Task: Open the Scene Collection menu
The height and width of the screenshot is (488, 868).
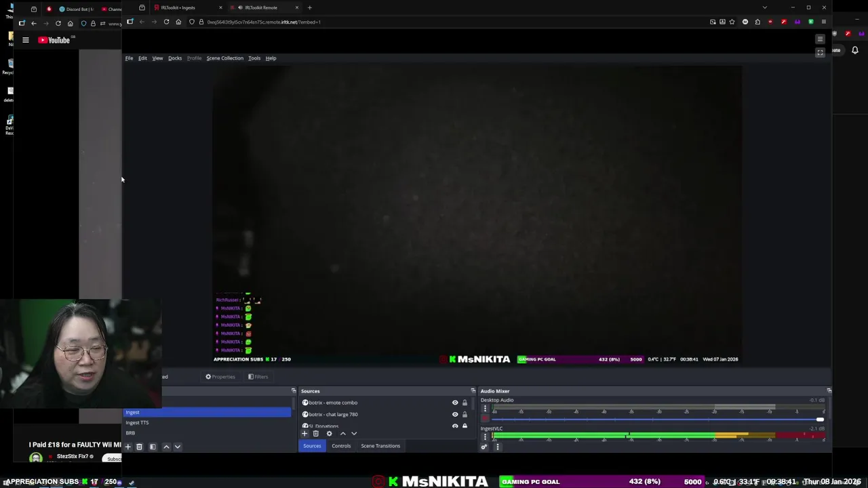Action: 224,58
